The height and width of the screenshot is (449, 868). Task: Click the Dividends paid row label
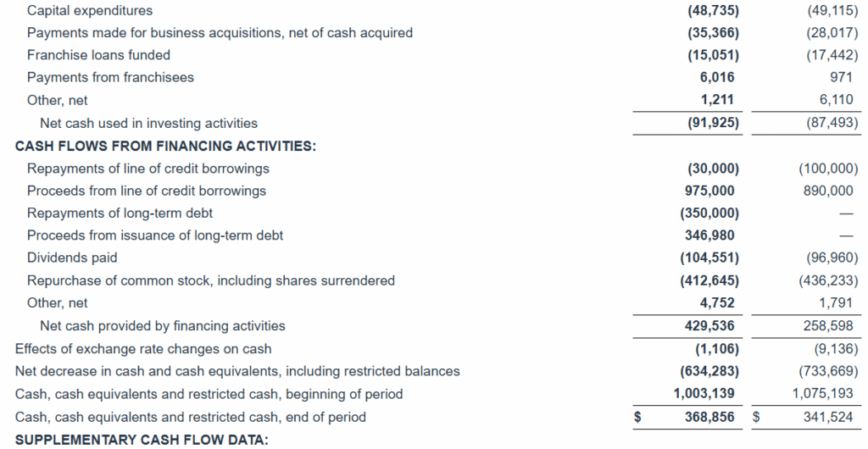72,258
